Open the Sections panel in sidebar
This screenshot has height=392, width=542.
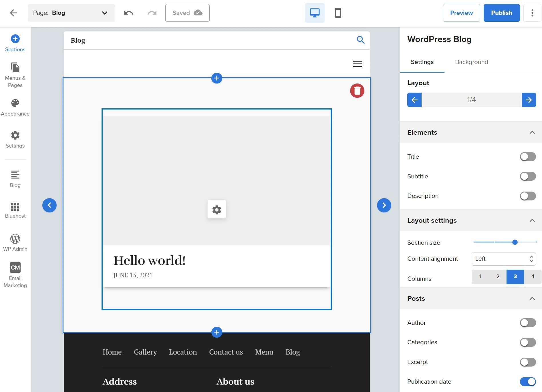click(15, 43)
